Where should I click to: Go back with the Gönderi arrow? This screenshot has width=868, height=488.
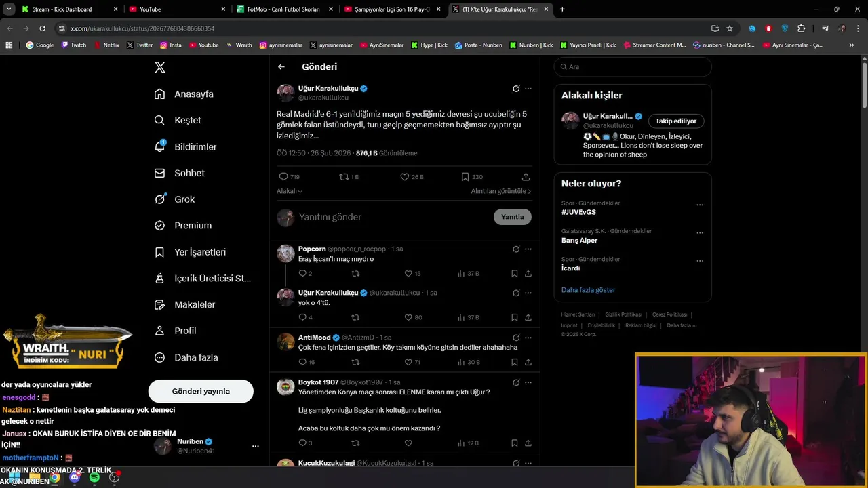(281, 67)
